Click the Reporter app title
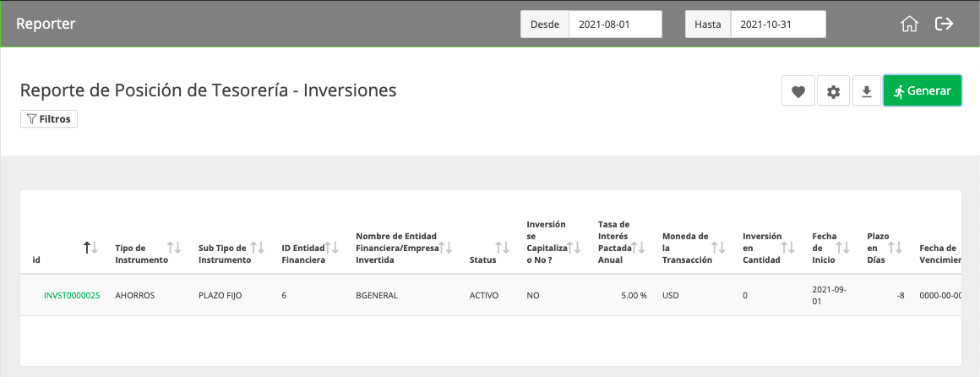Viewport: 980px width, 377px height. click(46, 24)
